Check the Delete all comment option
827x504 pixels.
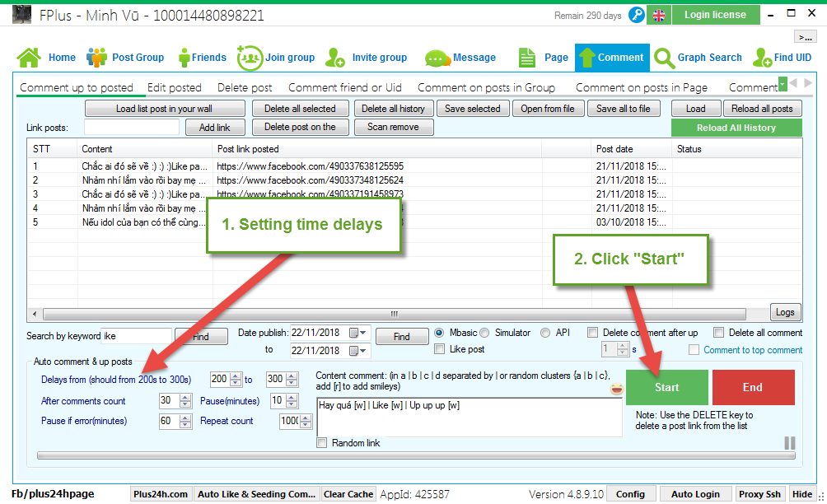coord(718,333)
